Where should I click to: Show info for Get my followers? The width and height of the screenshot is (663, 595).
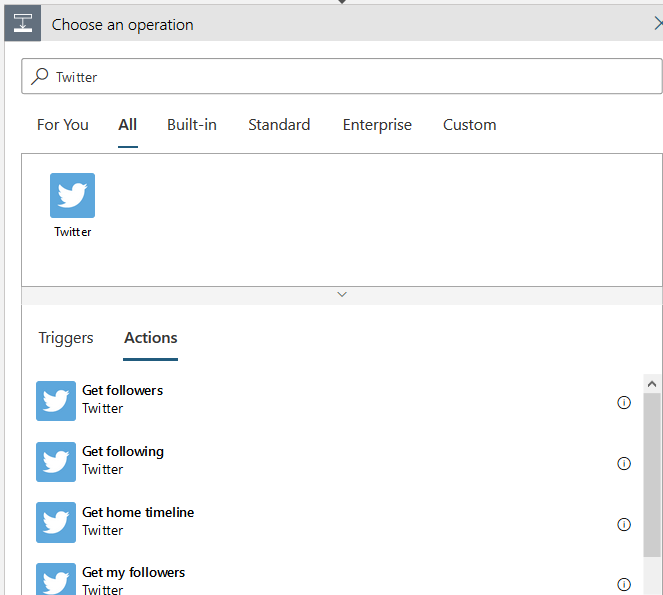pos(624,584)
